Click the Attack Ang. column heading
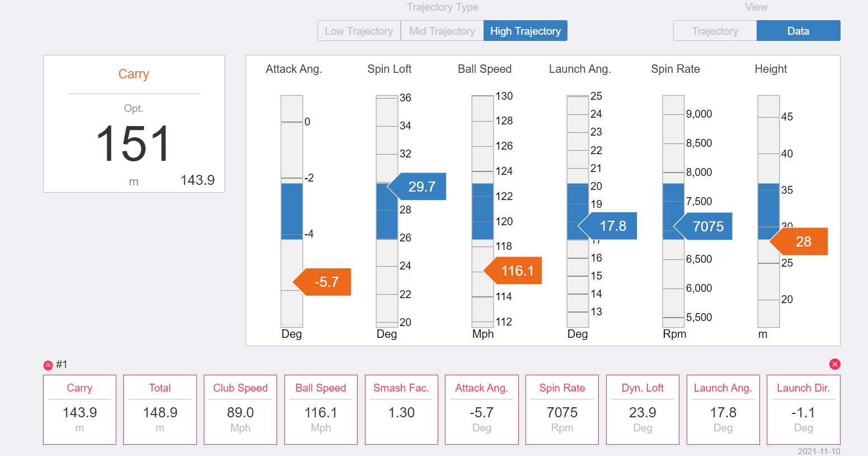Image resolution: width=868 pixels, height=456 pixels. click(x=294, y=69)
